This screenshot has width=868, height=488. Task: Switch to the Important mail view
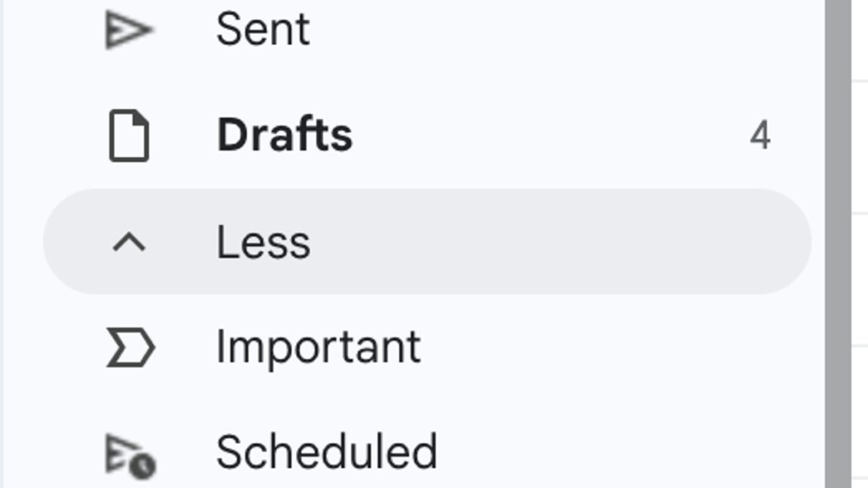316,345
